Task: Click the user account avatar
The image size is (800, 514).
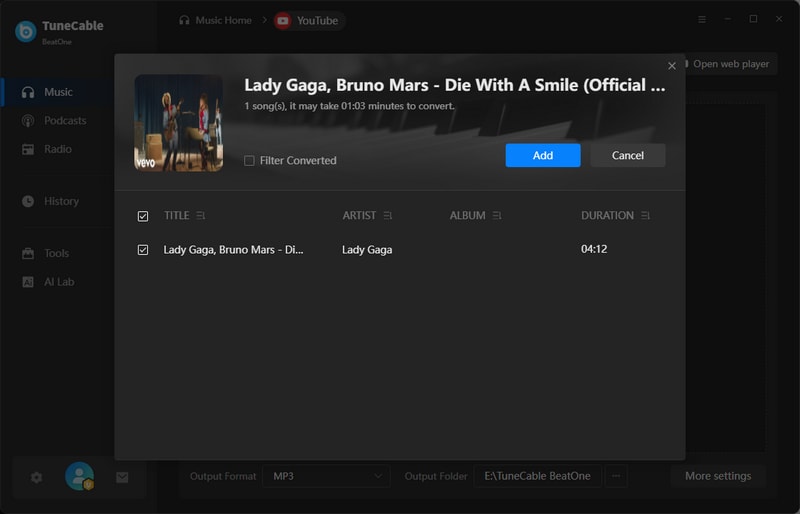Action: click(79, 476)
